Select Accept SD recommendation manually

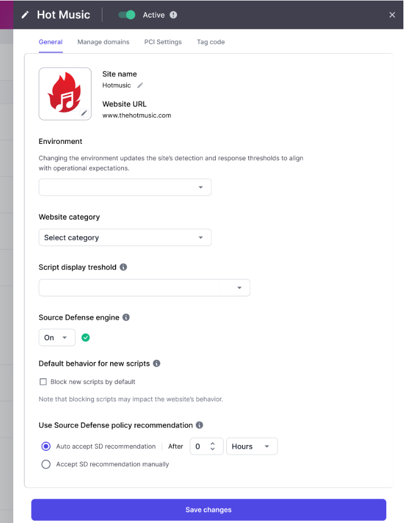coord(46,464)
